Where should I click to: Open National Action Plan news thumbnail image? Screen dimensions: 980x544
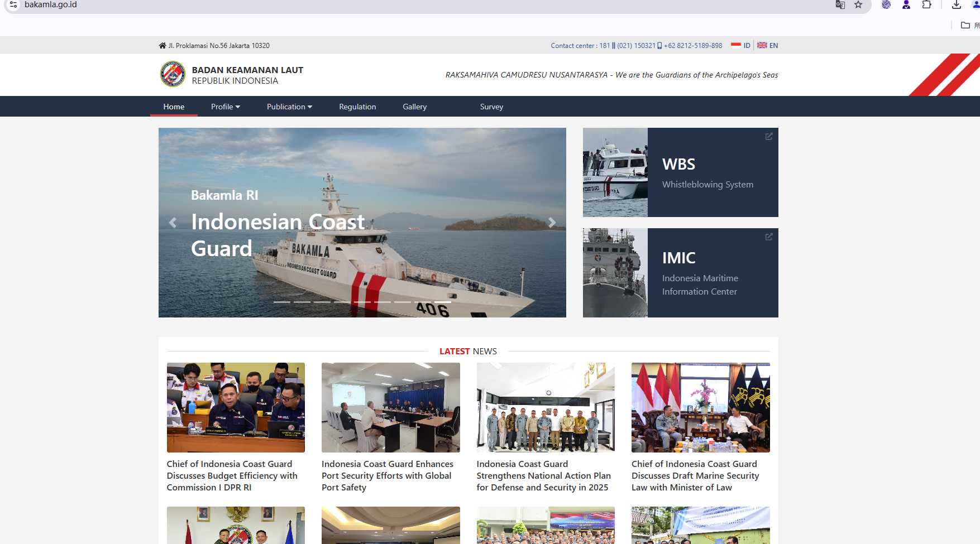(x=546, y=407)
